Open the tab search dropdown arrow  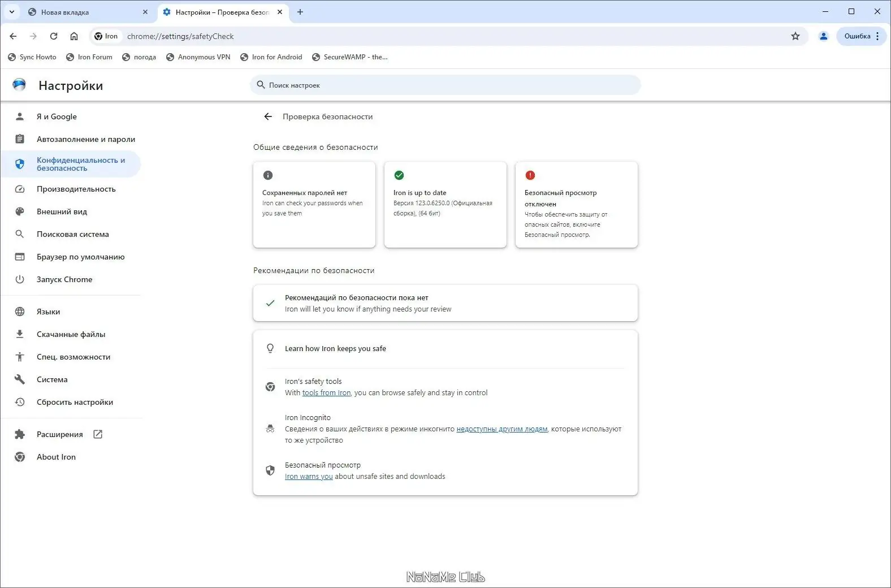click(11, 12)
